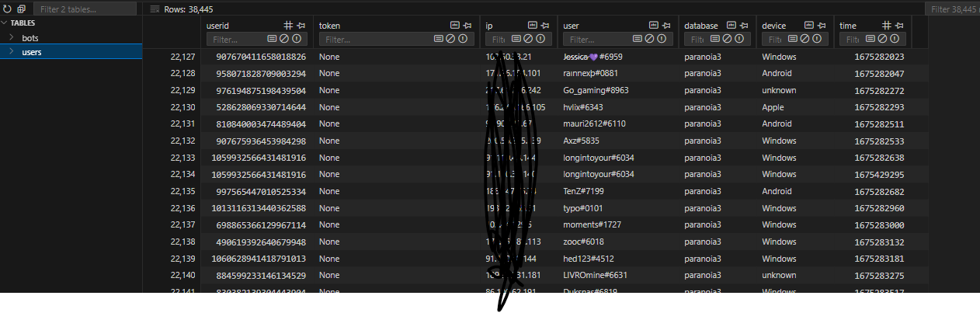The height and width of the screenshot is (313, 980).
Task: Click the user column header label
Action: (x=571, y=26)
